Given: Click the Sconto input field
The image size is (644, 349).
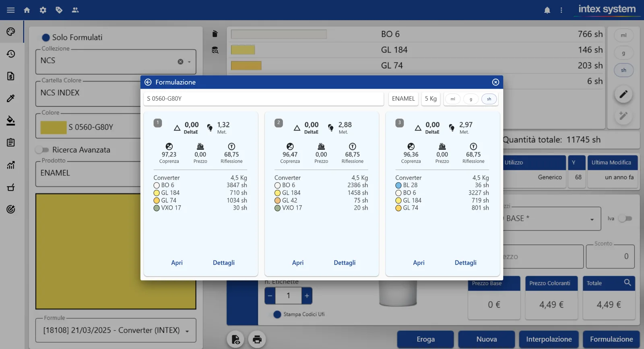Looking at the screenshot, I should click(x=610, y=256).
